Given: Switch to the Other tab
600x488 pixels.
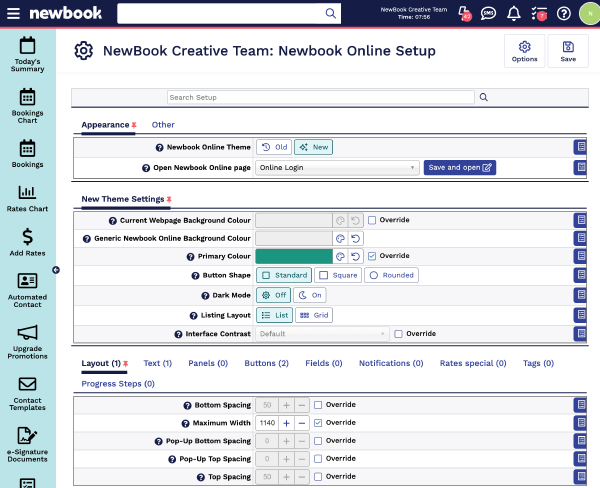Looking at the screenshot, I should (163, 125).
